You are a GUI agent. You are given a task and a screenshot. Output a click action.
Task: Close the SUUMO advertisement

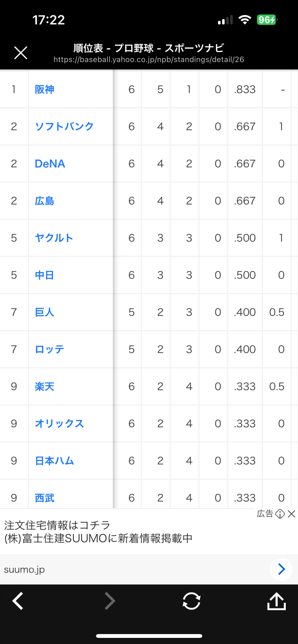click(x=292, y=514)
